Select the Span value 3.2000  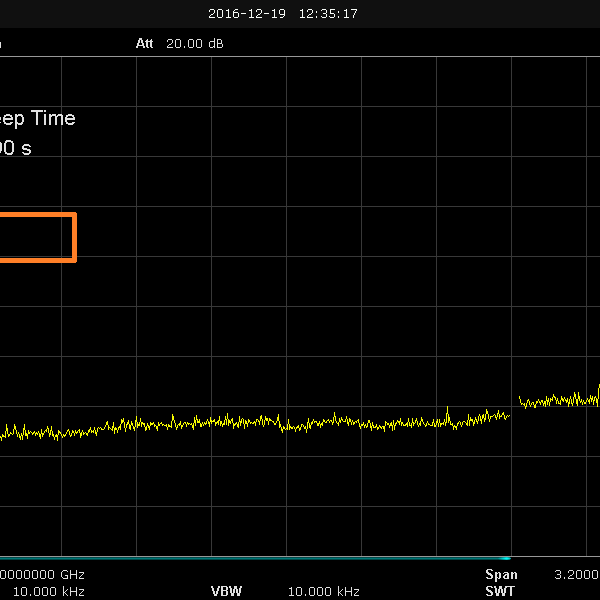click(576, 575)
